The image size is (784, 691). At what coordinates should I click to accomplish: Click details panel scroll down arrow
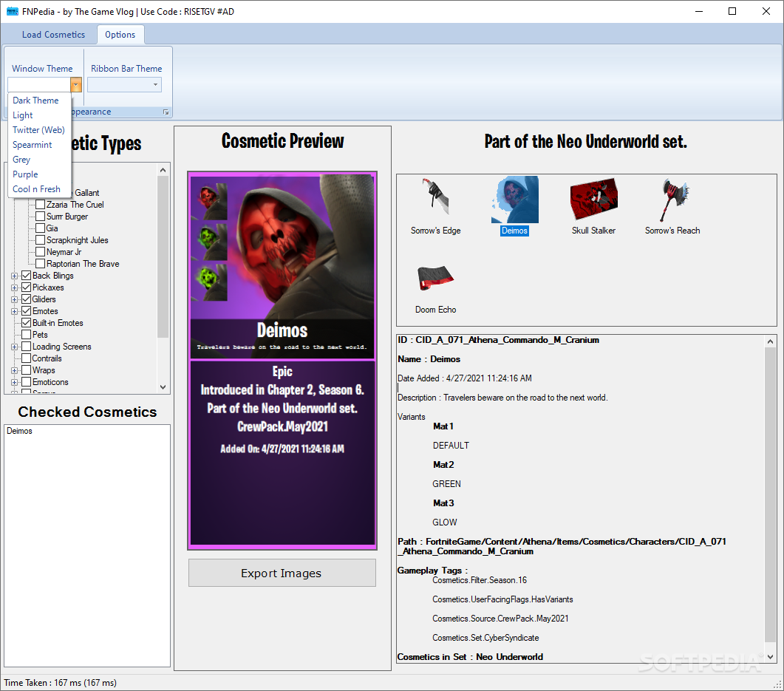coord(771,657)
